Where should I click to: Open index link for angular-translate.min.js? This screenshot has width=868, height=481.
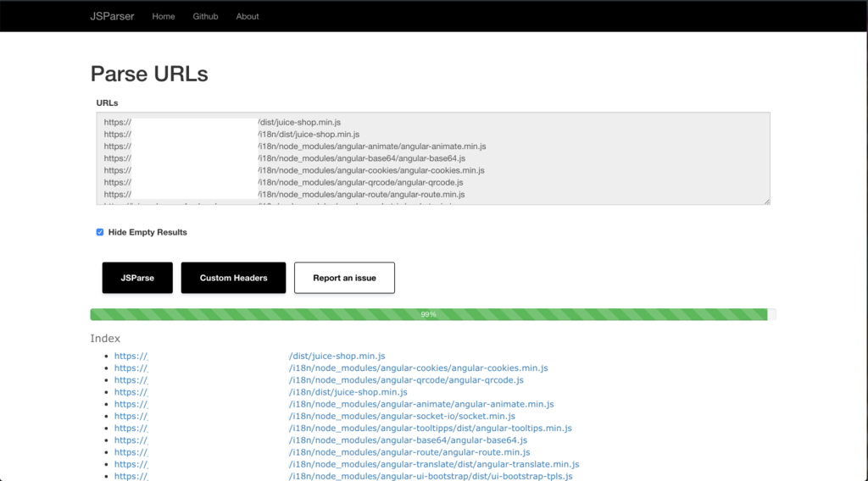pos(347,464)
